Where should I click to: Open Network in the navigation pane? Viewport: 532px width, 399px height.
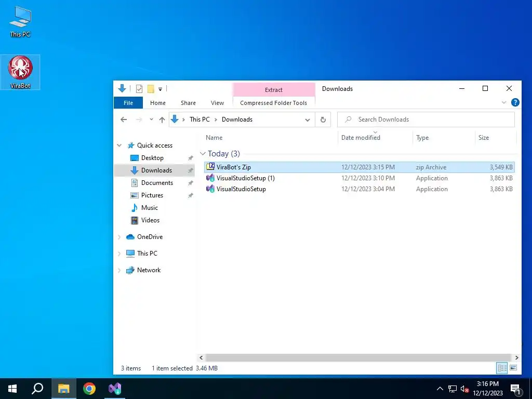tap(149, 270)
